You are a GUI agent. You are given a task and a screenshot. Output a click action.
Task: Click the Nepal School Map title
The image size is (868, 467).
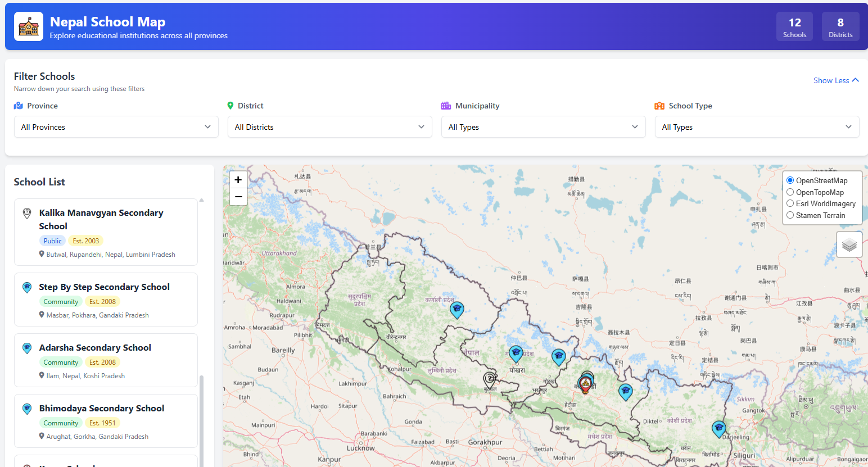(x=107, y=21)
